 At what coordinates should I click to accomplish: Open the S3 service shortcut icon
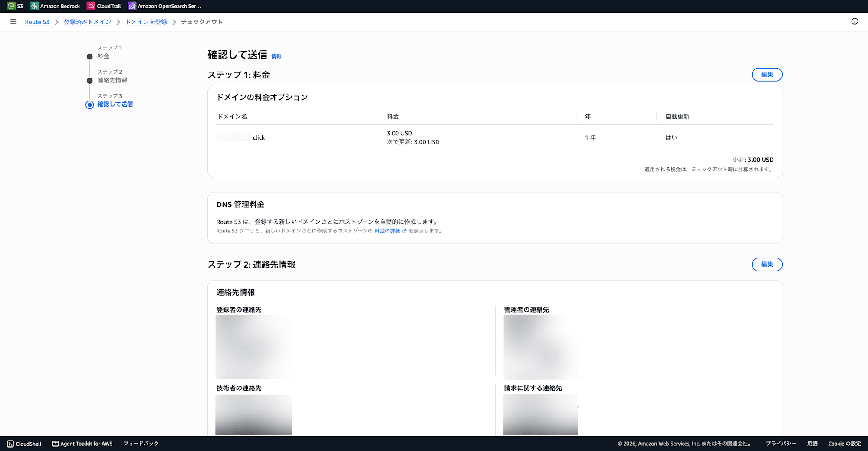pos(11,6)
